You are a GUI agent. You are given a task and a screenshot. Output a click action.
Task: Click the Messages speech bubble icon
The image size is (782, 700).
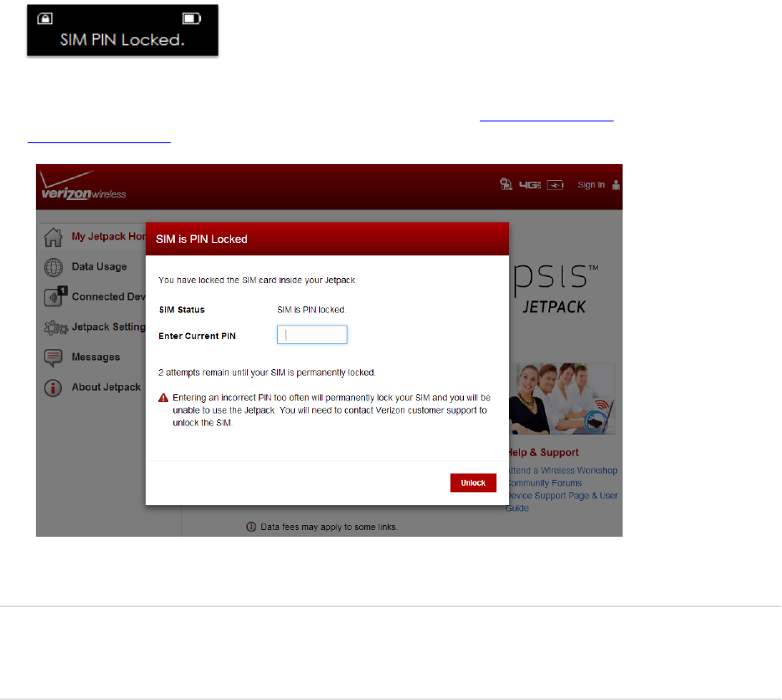(53, 358)
